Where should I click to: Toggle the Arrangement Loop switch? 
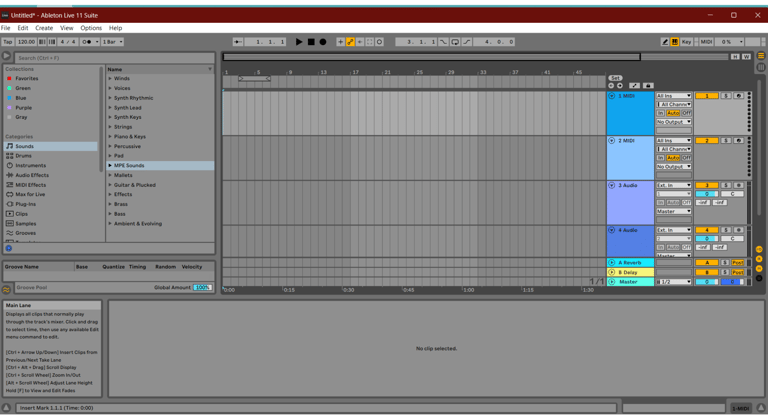[x=455, y=42]
